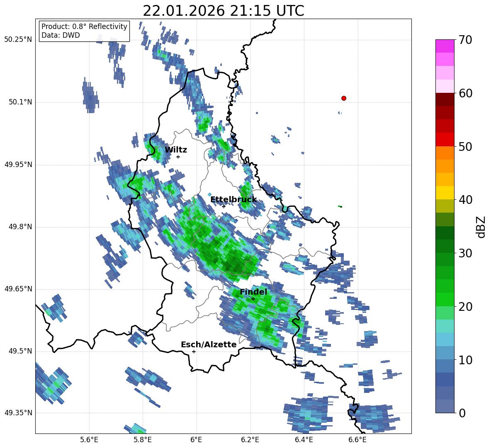Click longitude label 5.6°E

coord(89,440)
